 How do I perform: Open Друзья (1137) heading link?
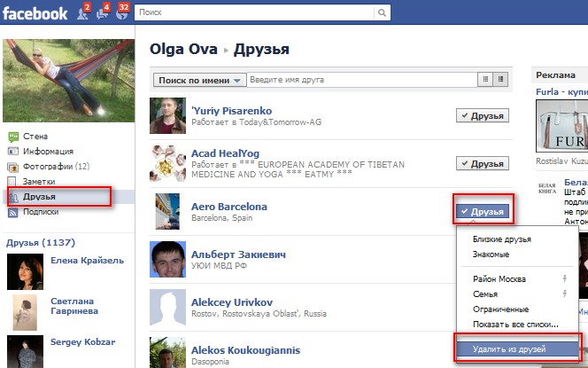point(41,243)
